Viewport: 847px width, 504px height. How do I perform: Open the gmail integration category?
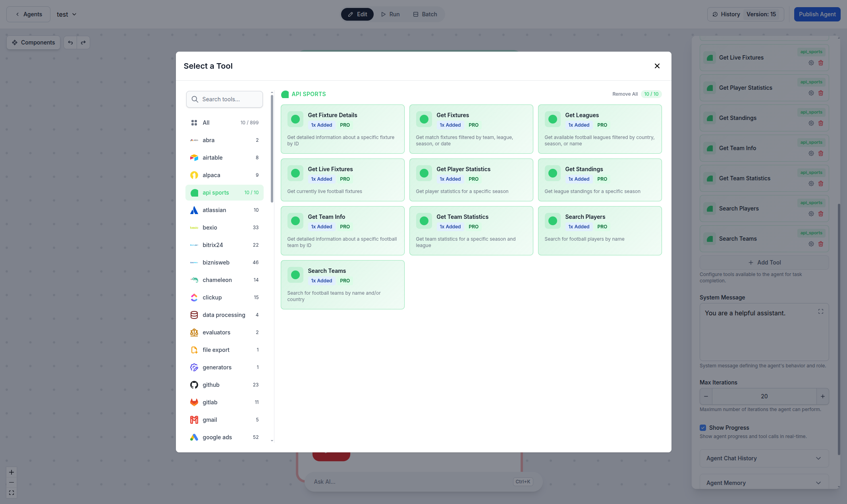pos(210,419)
